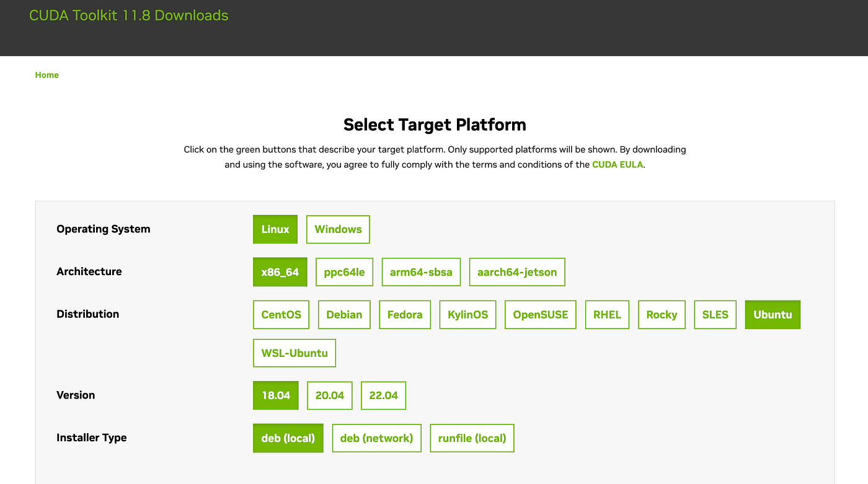Screen dimensions: 868x484
Task: Choose CentOS distribution
Action: 281,315
